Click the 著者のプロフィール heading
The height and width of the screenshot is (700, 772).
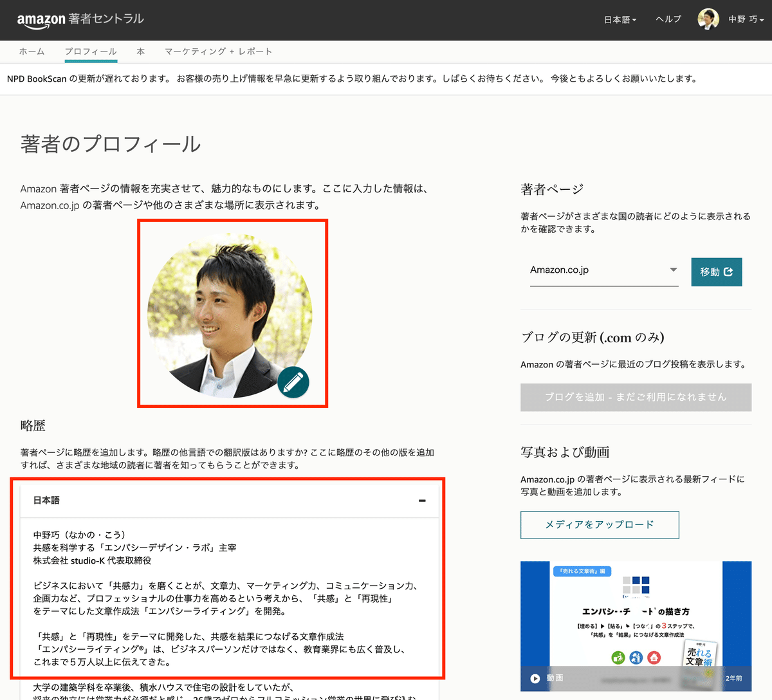point(111,144)
